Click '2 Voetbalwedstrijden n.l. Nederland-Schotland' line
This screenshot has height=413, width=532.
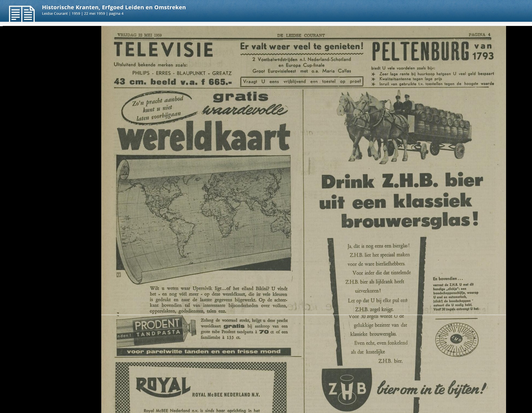(302, 59)
